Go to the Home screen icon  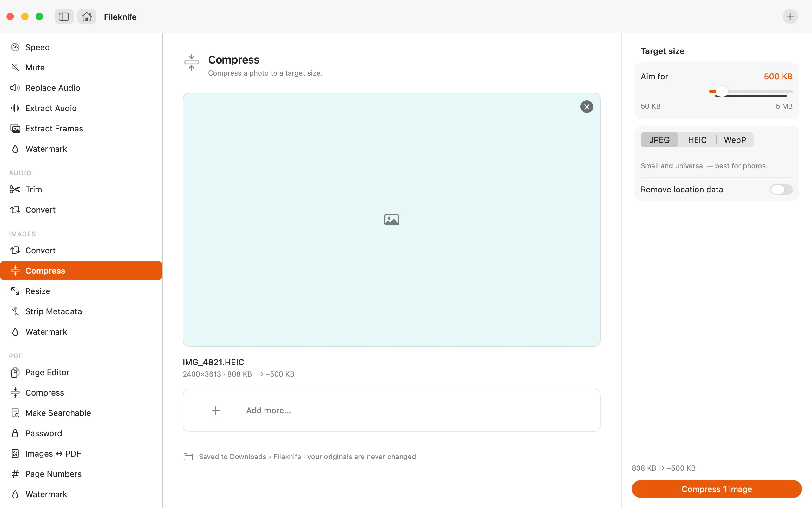(x=87, y=17)
